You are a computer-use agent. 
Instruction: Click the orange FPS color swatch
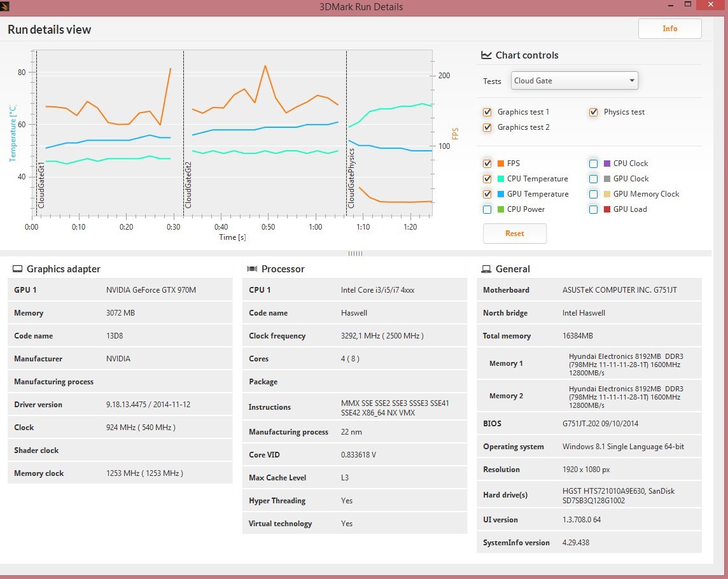point(500,164)
